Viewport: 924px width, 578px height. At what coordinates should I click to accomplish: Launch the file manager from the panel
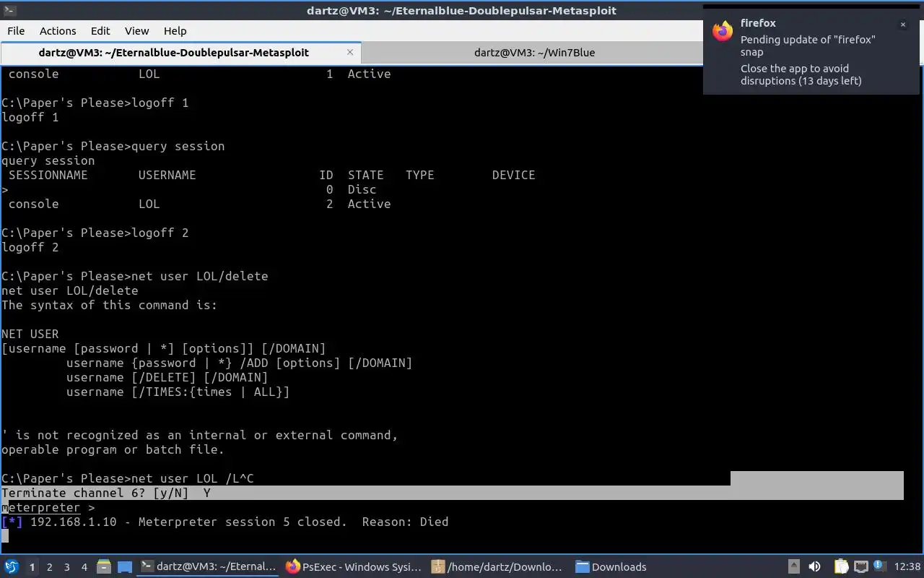pos(103,567)
